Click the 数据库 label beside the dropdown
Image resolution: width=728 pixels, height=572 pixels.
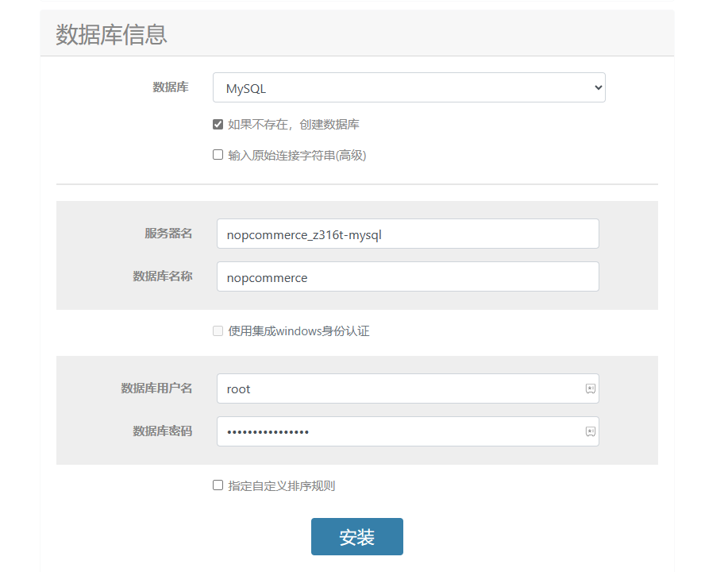[171, 87]
